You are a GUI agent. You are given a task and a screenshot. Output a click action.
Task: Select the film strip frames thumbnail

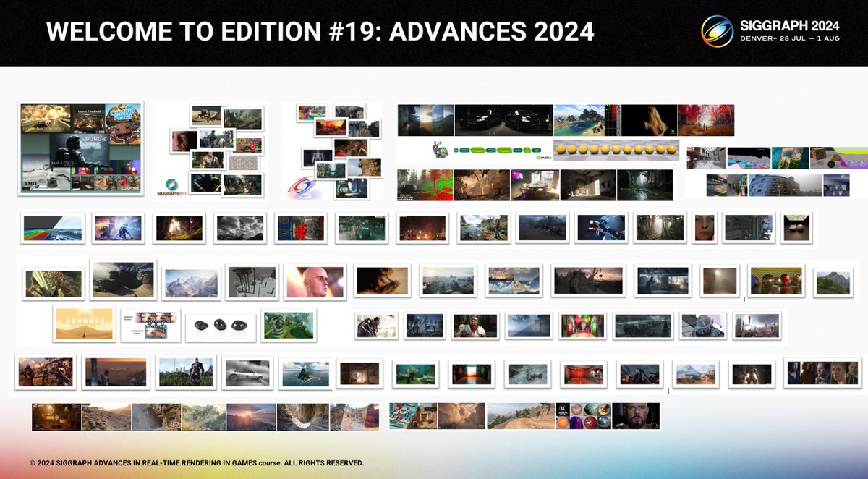click(150, 326)
